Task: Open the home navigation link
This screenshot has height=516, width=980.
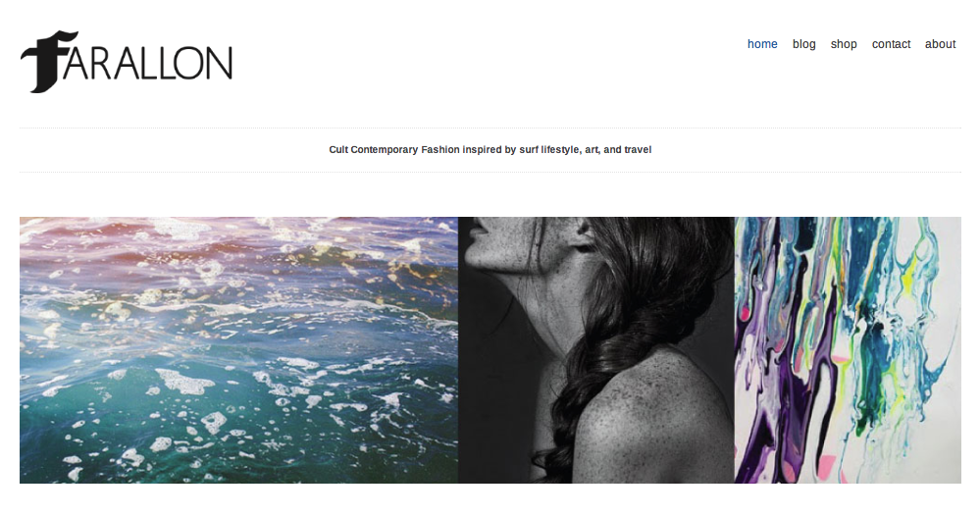Action: point(762,44)
